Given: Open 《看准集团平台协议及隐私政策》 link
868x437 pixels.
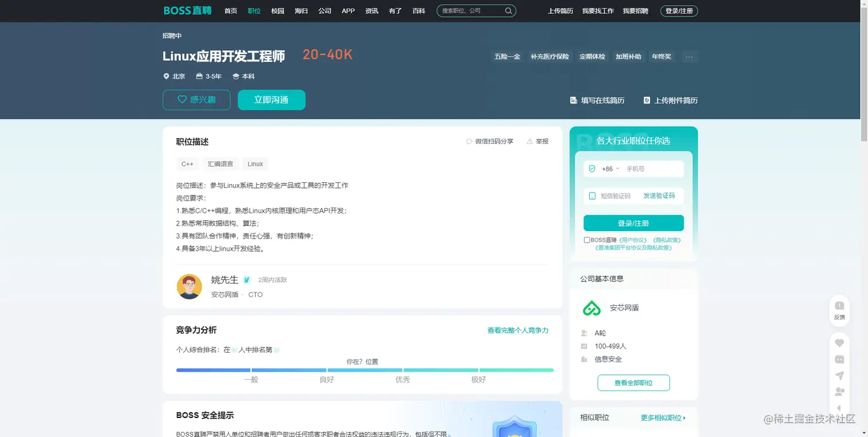Looking at the screenshot, I should point(634,248).
